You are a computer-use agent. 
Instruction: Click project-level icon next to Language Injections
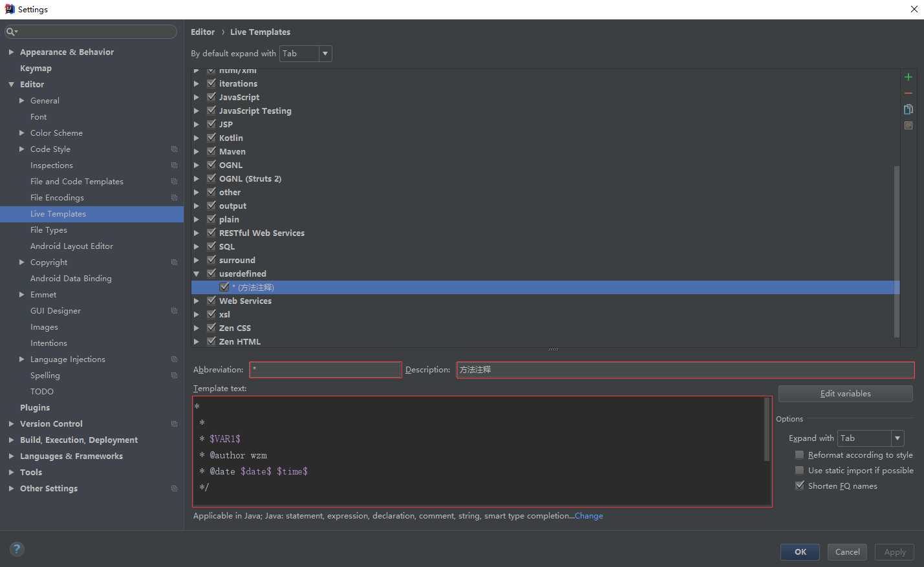click(174, 359)
